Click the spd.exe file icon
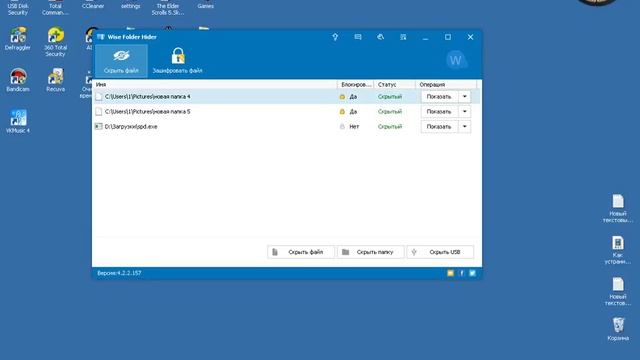Image resolution: width=640 pixels, height=360 pixels. (98, 127)
